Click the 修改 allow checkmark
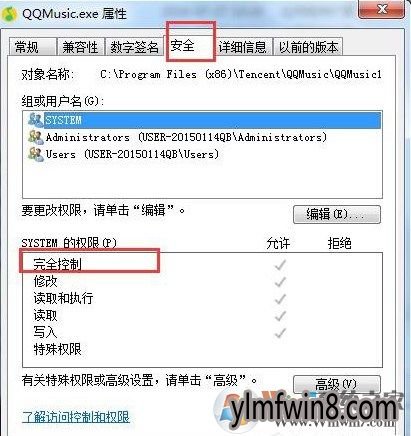411x436 pixels. click(x=280, y=282)
